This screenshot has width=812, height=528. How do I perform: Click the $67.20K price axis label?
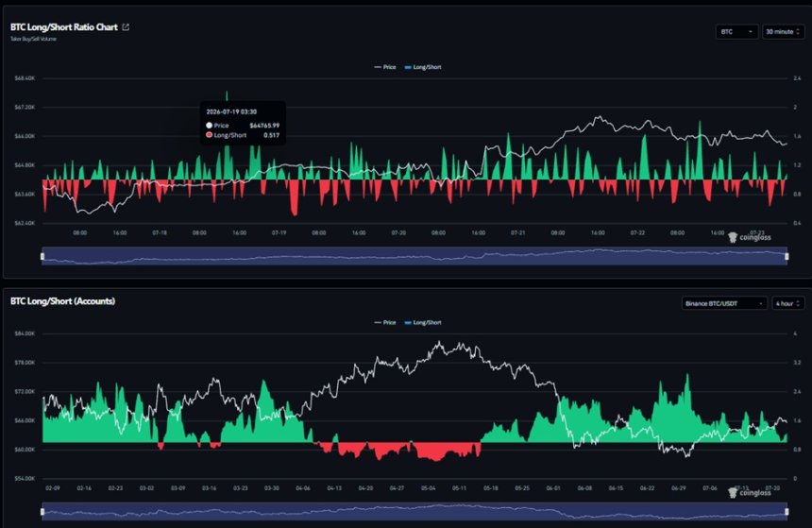[25, 108]
